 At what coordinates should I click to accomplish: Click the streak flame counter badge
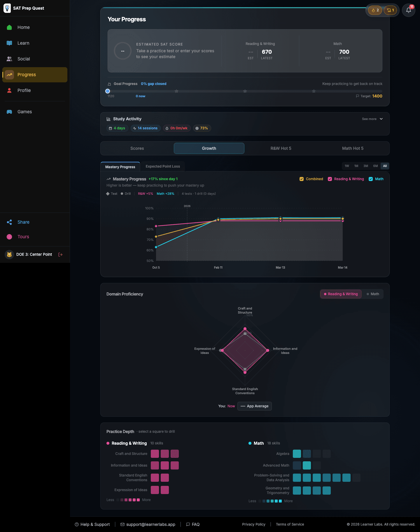coord(375,10)
